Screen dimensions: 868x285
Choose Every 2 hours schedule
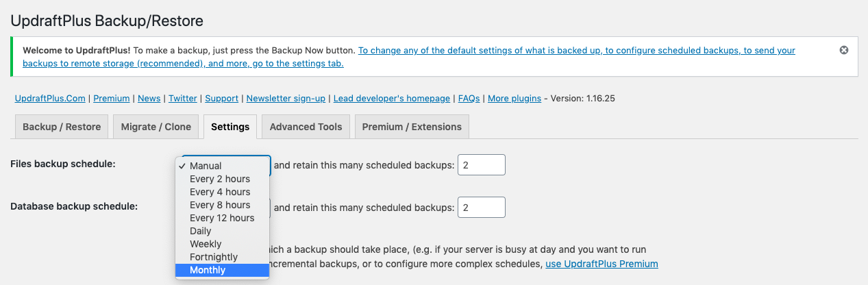click(220, 179)
